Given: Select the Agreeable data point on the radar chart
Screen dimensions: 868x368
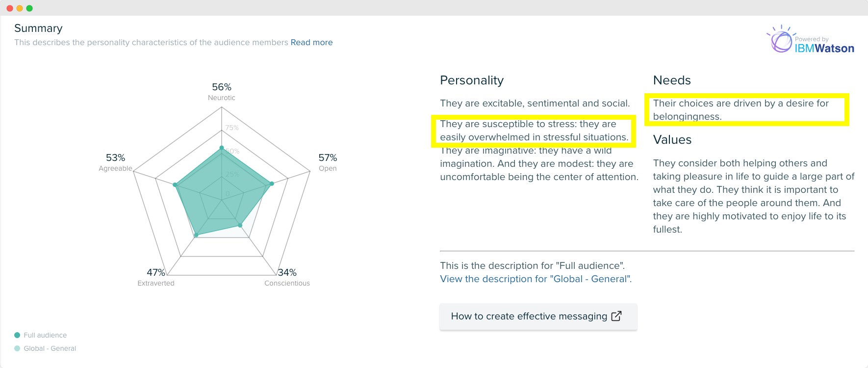Looking at the screenshot, I should 175,185.
